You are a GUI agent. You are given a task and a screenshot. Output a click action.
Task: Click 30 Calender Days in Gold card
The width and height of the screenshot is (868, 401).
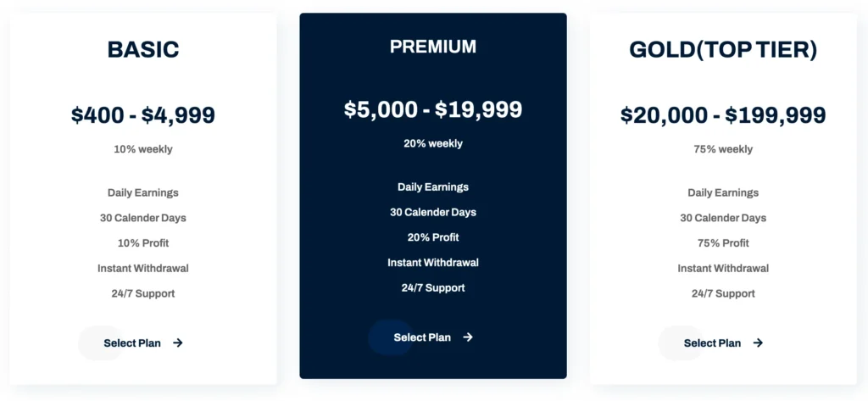723,218
